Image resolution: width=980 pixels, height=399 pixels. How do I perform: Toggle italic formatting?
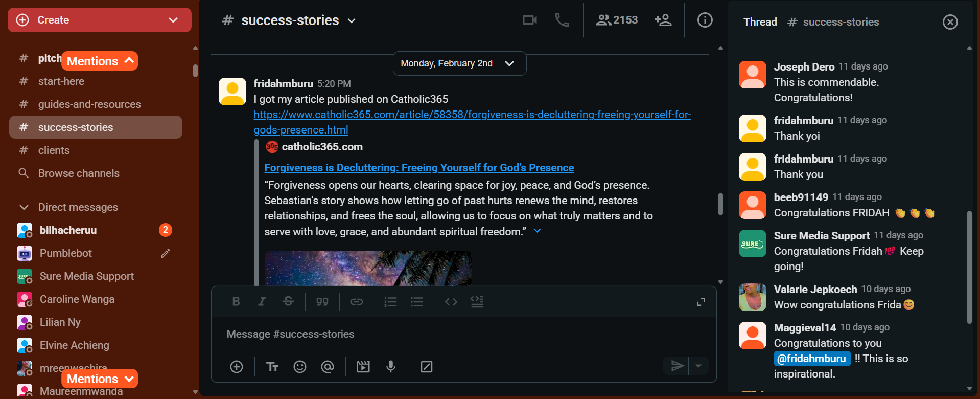[262, 302]
